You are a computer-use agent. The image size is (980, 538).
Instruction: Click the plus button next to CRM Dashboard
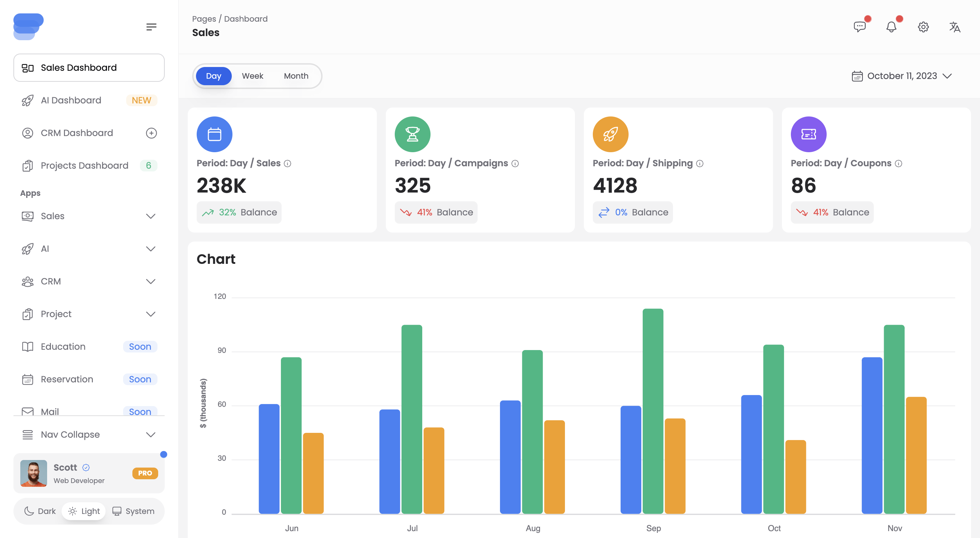click(151, 133)
